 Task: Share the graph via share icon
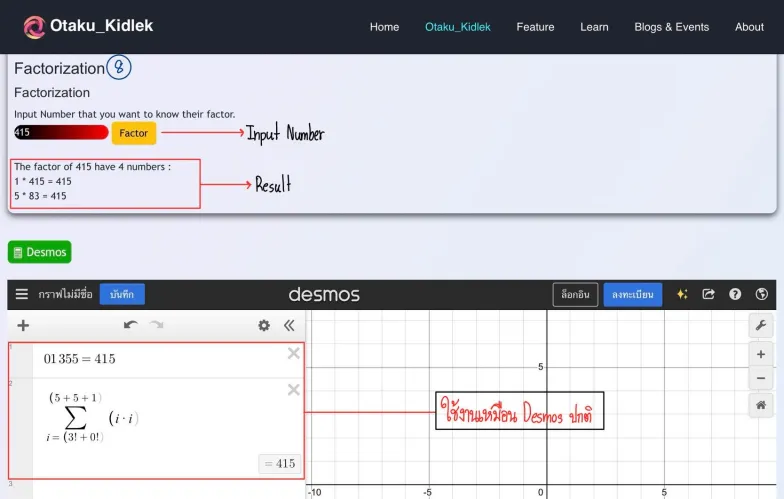[709, 294]
